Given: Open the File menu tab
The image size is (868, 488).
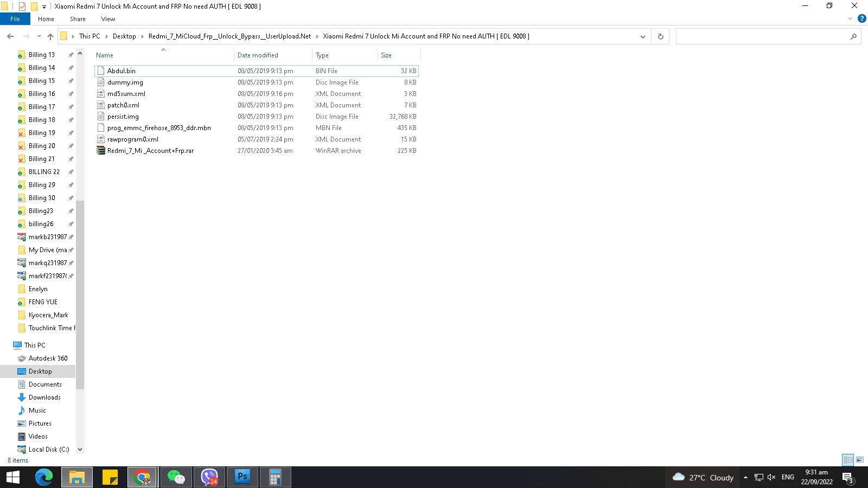Looking at the screenshot, I should (15, 19).
